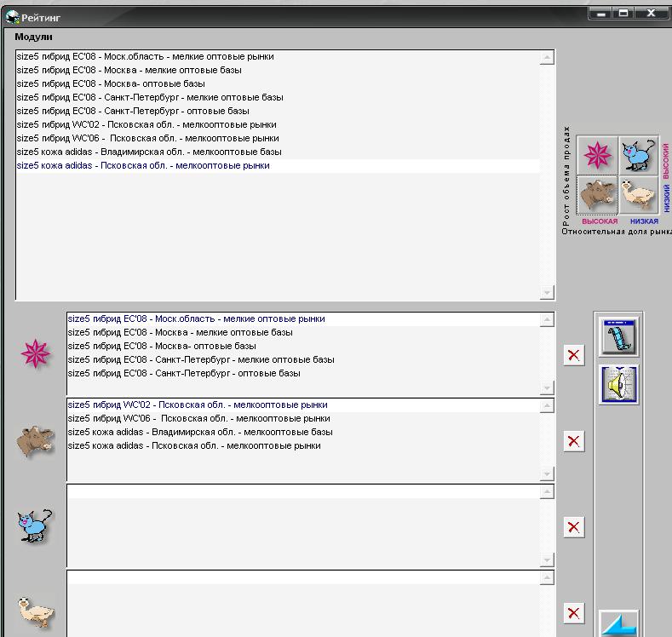672x637 pixels.
Task: Maximize the Рейтинг window
Action: pos(623,14)
